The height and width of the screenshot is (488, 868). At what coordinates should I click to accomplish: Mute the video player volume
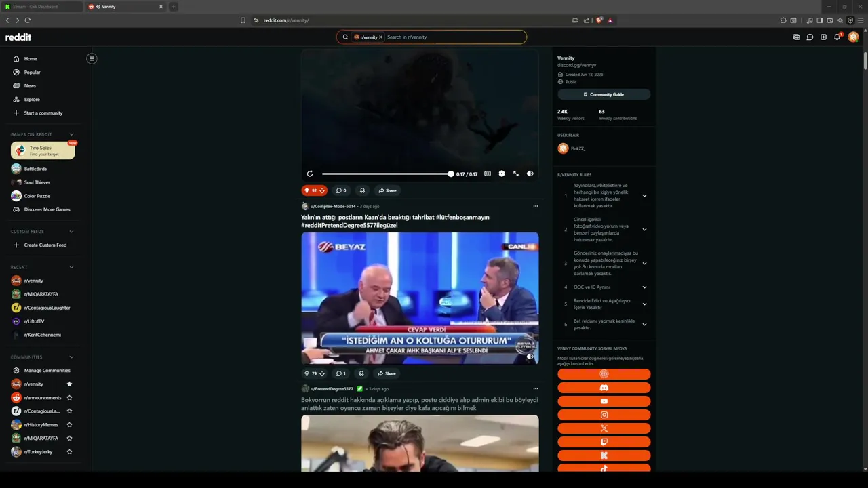530,174
